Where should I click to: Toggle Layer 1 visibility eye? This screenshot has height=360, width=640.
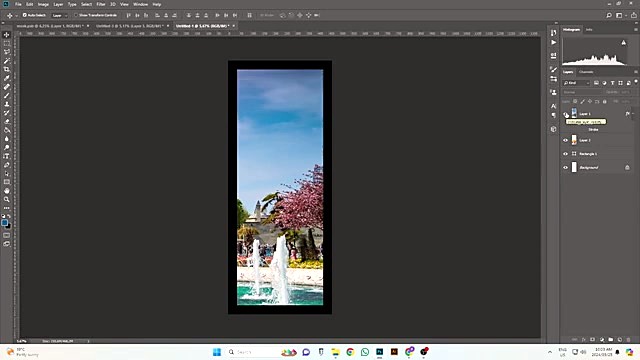[x=566, y=114]
